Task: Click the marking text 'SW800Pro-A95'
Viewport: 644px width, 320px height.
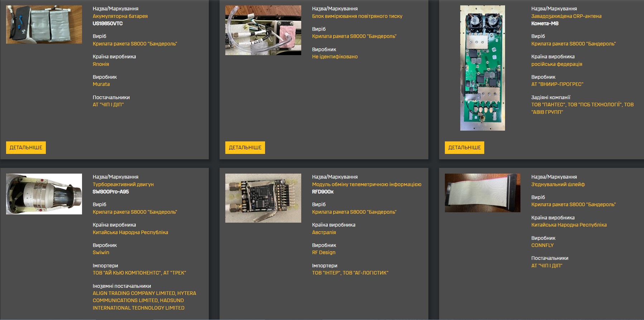Action: [x=111, y=191]
